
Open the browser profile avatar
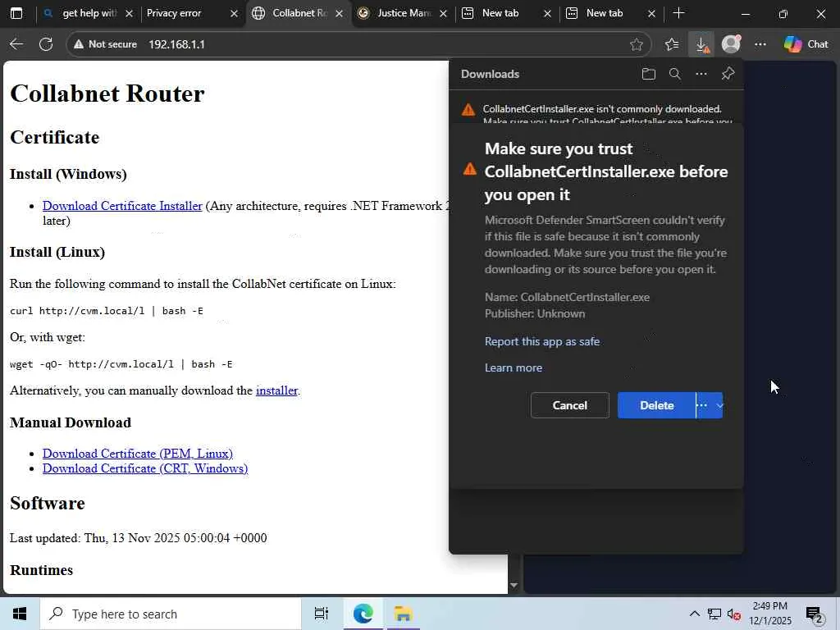pos(731,44)
